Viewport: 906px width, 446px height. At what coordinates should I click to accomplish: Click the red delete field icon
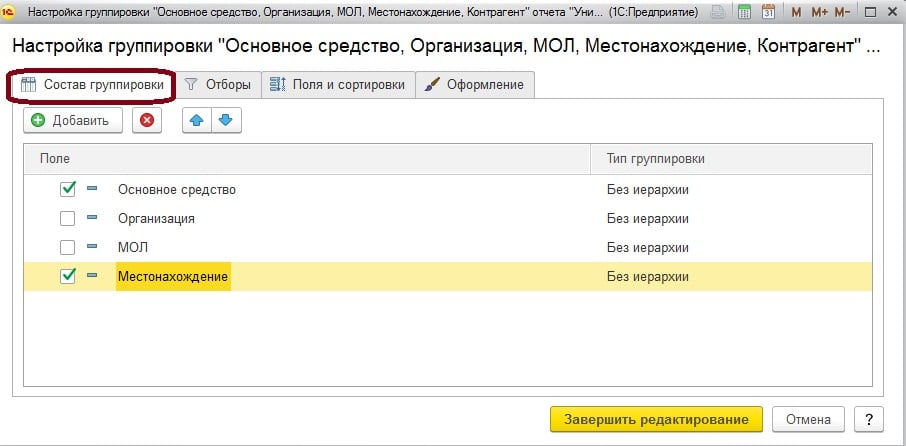click(x=147, y=120)
